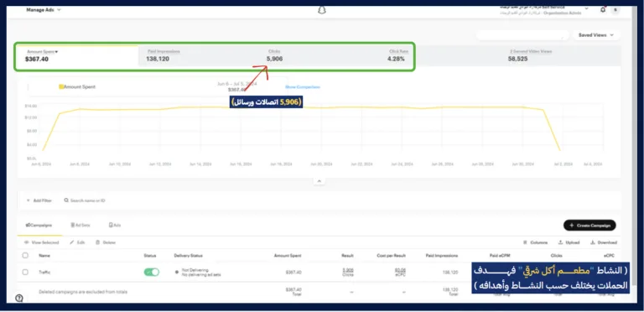
Task: Click the chart options handle beside Amount Spent legend
Action: pyautogui.click(x=28, y=87)
